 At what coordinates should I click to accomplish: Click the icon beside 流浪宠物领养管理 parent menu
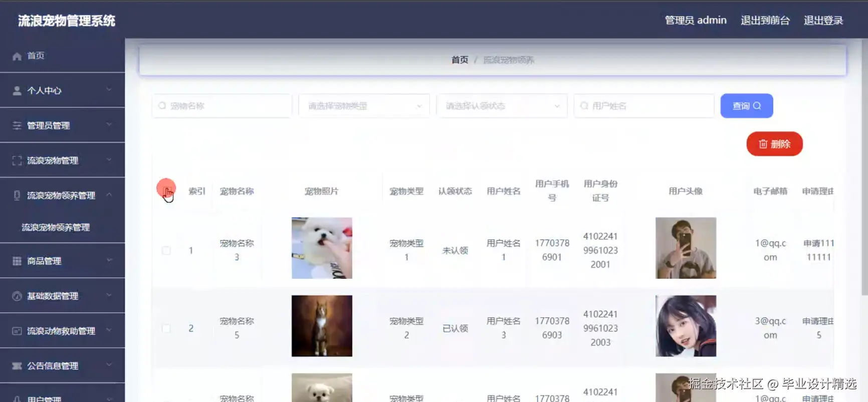tap(17, 195)
